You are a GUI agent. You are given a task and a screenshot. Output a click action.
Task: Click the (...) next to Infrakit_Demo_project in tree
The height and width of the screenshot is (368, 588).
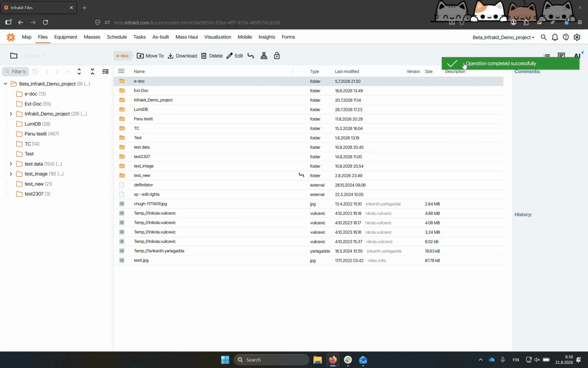pos(84,114)
